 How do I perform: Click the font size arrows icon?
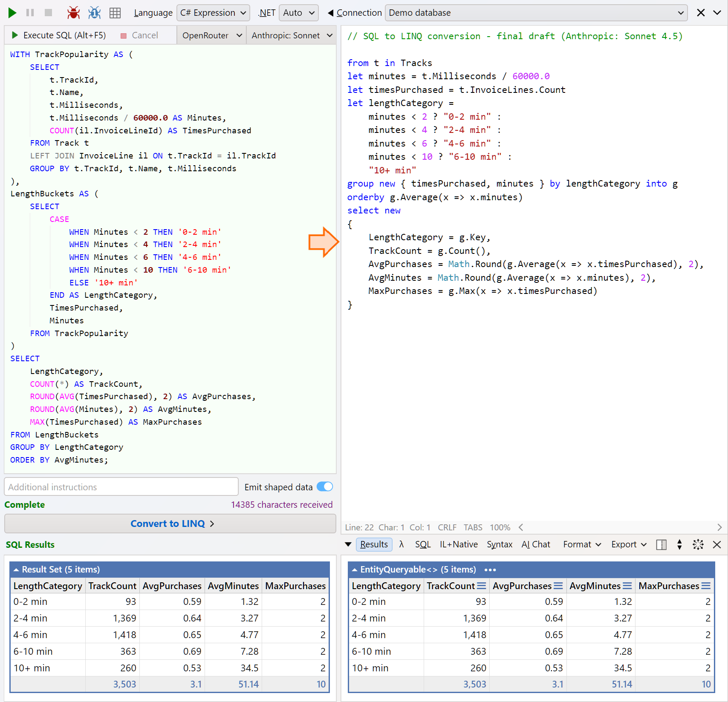(x=679, y=544)
